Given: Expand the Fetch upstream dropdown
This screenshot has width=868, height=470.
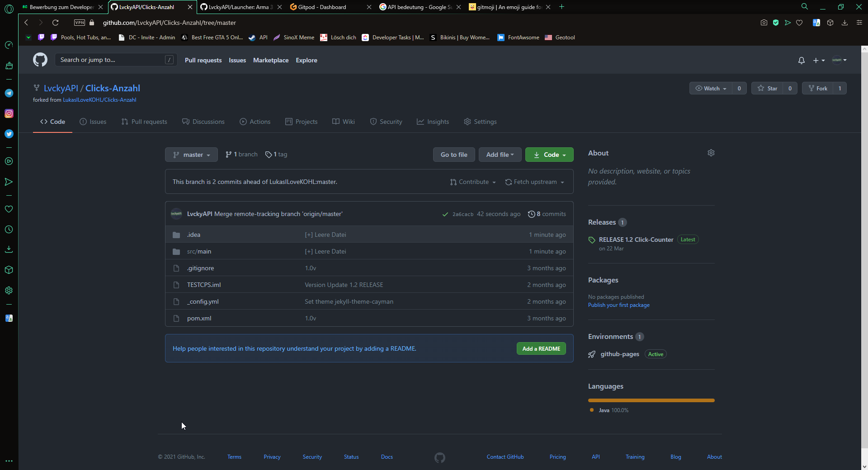Looking at the screenshot, I should (535, 182).
